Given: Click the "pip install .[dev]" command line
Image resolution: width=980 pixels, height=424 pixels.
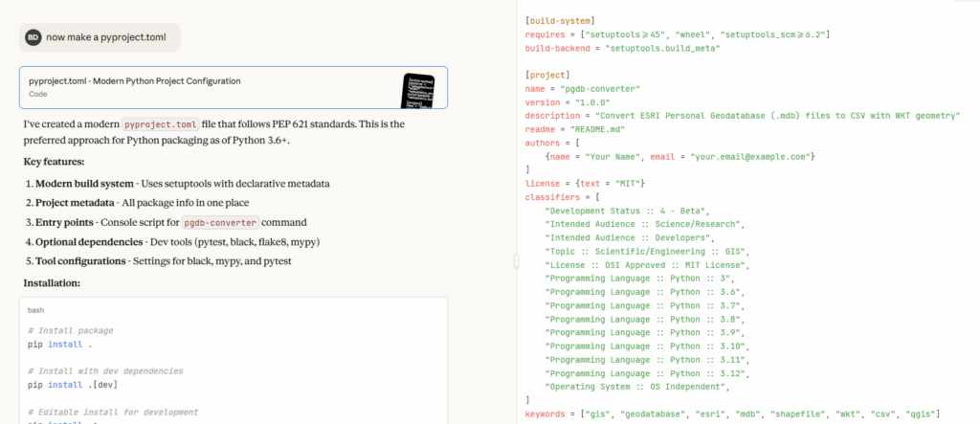Looking at the screenshot, I should (73, 385).
